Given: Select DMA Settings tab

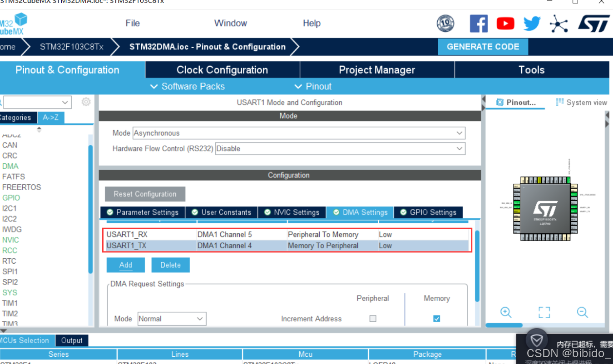Looking at the screenshot, I should point(360,212).
